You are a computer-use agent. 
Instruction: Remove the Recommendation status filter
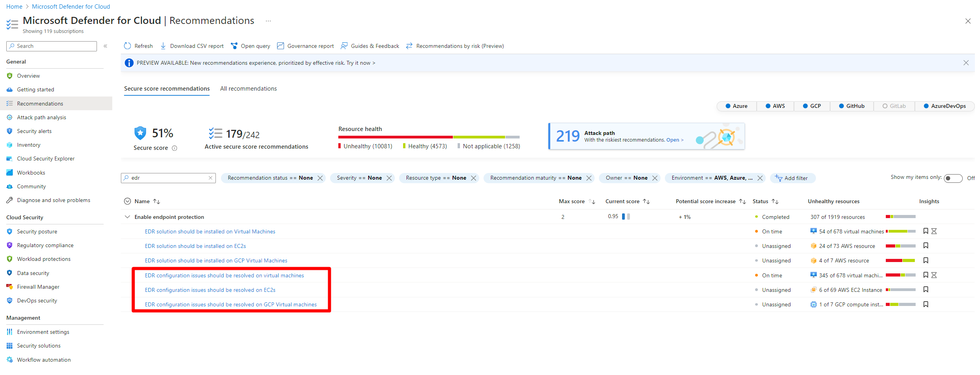[x=320, y=178]
